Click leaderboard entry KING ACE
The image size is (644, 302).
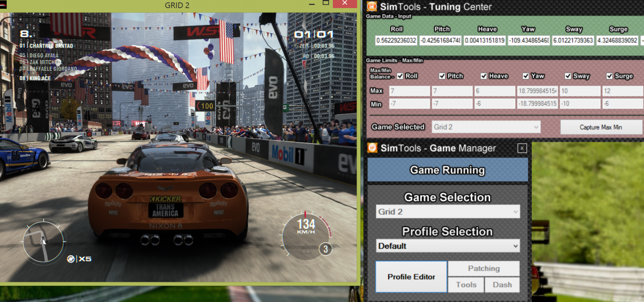[35, 78]
